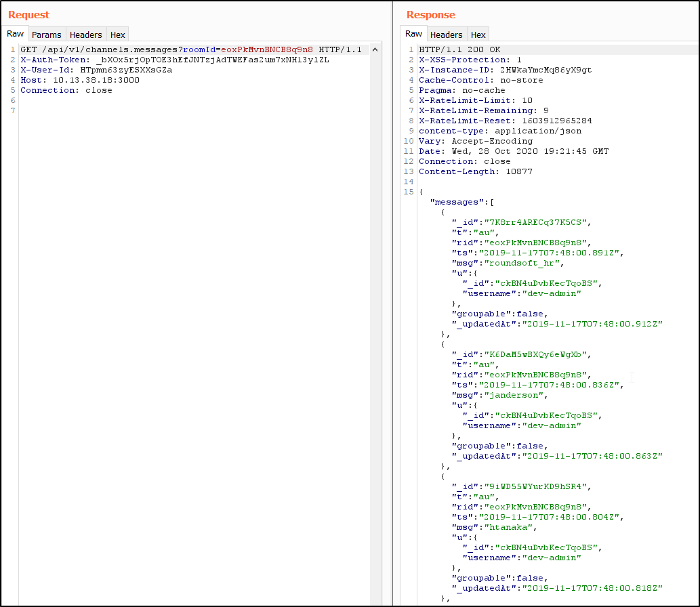Image resolution: width=700 pixels, height=607 pixels.
Task: Click the roomId parameter value in request line
Action: 266,49
